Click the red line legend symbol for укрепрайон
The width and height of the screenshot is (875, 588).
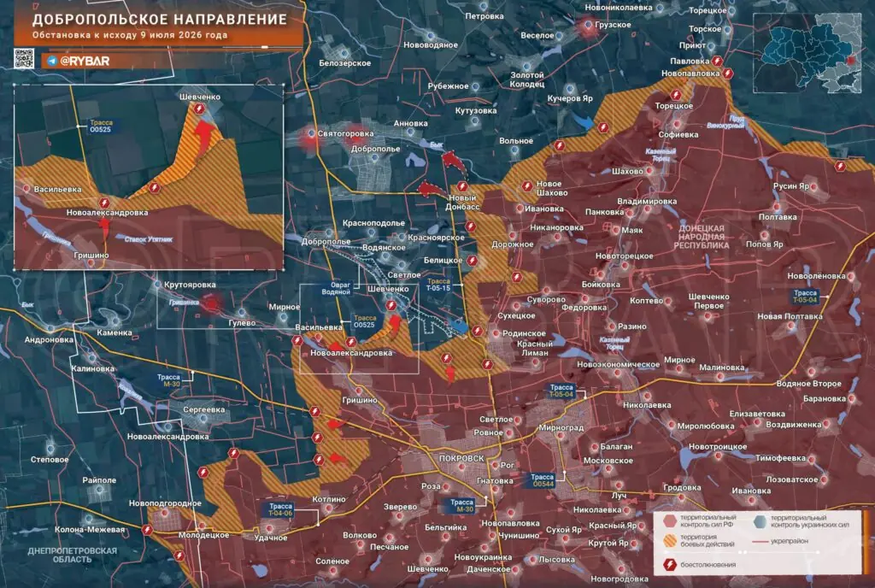point(760,541)
